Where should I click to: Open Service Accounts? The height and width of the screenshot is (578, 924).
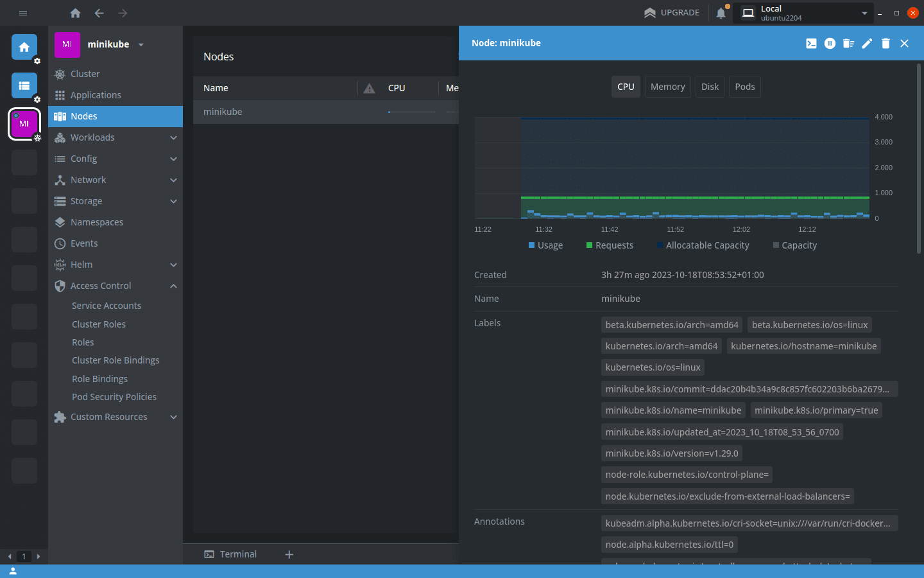(107, 306)
